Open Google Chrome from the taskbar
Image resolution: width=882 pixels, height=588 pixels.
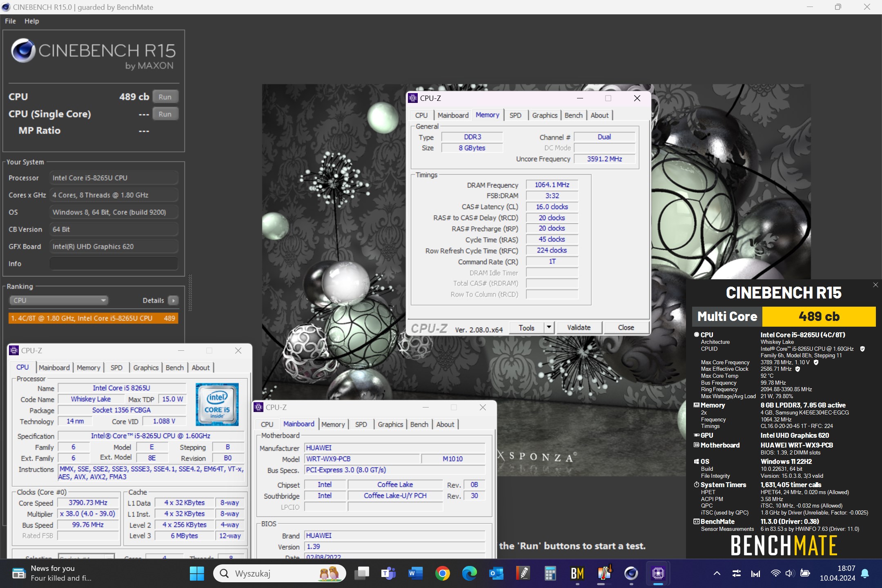click(442, 574)
